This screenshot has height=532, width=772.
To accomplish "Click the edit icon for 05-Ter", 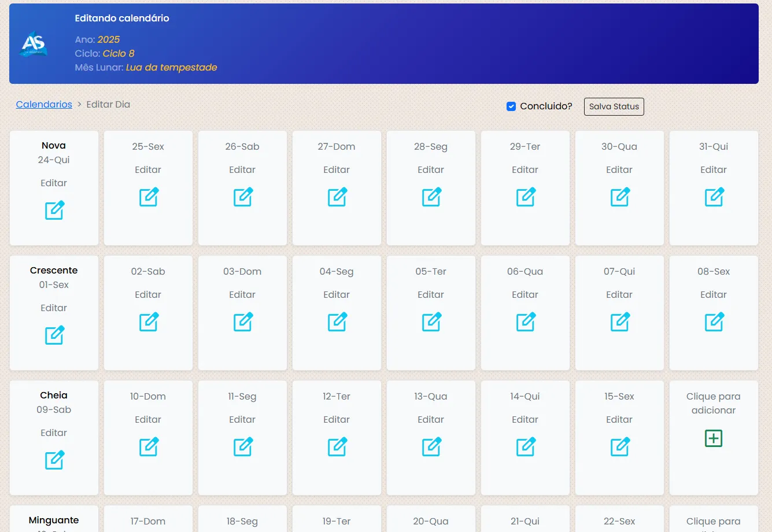I will pos(431,322).
